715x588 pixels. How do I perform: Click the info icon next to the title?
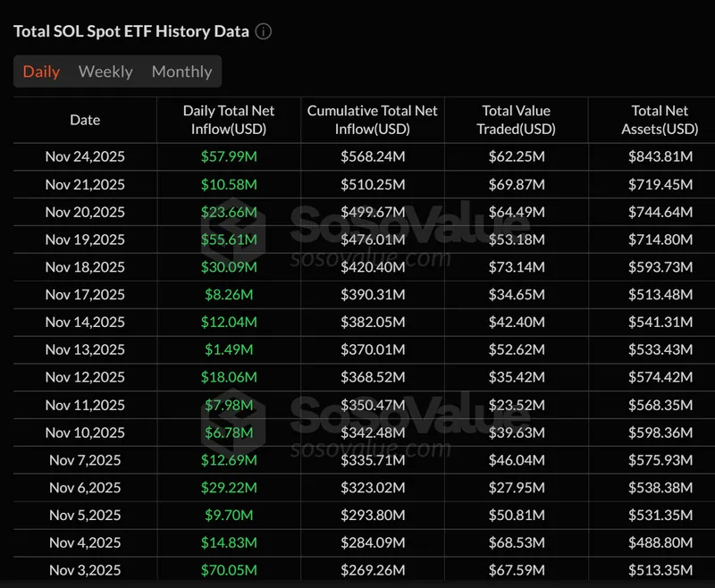tap(263, 30)
